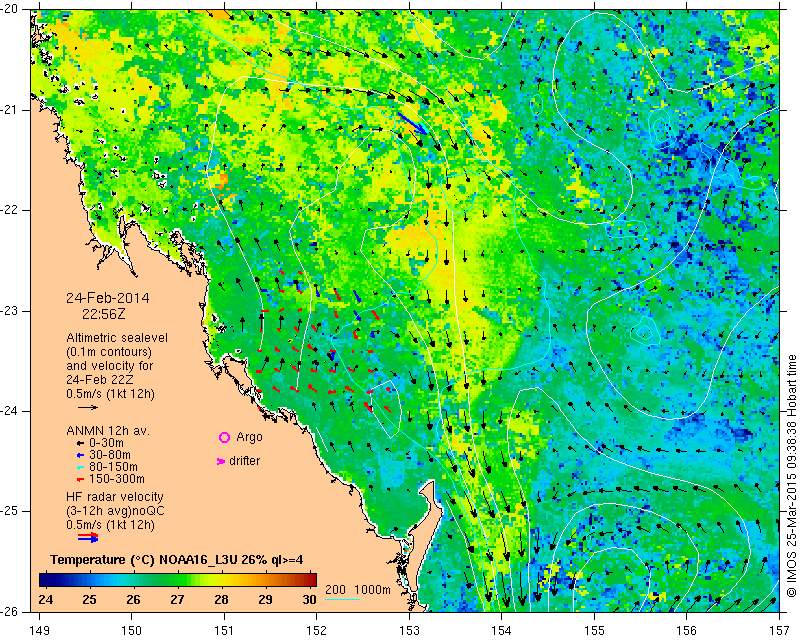Click the vertical "© IMOS 25-Mar-2015" credit text
The height and width of the screenshot is (640, 800).
(791, 518)
